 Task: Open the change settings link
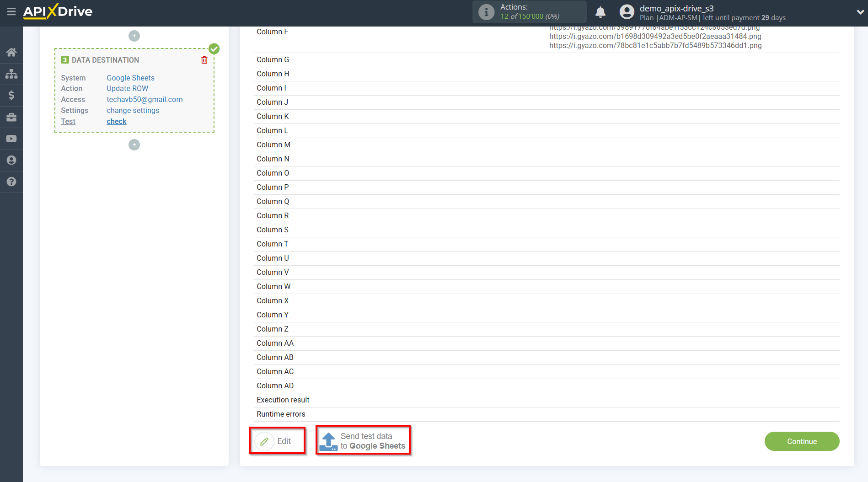133,110
